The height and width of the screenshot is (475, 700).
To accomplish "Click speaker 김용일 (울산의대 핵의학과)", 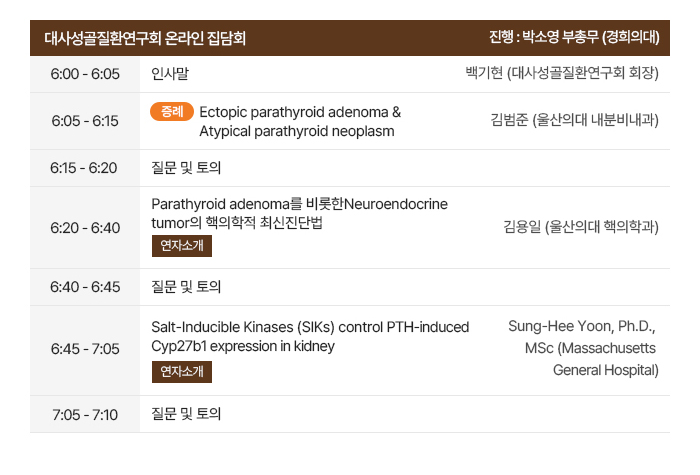I will tap(581, 227).
